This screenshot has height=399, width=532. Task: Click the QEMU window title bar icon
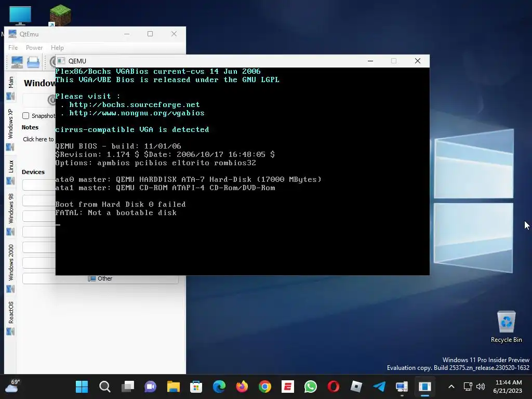[x=61, y=61]
